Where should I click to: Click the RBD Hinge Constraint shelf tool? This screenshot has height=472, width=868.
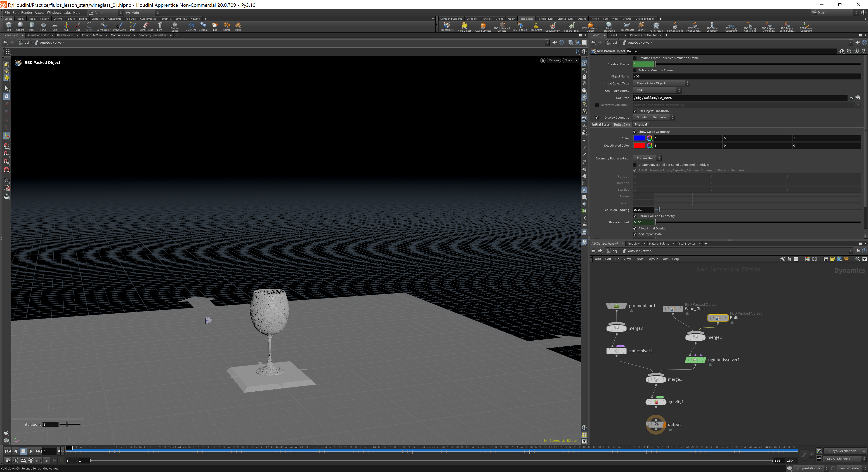point(731,27)
